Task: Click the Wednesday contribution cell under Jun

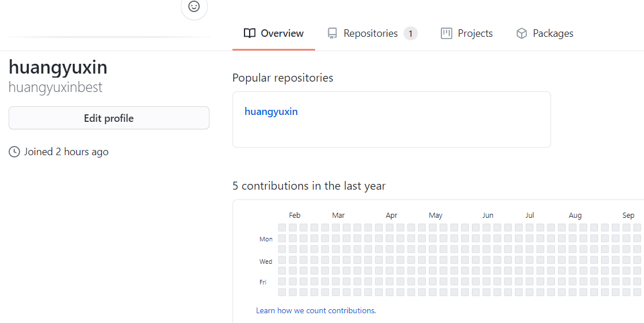Action: point(486,260)
